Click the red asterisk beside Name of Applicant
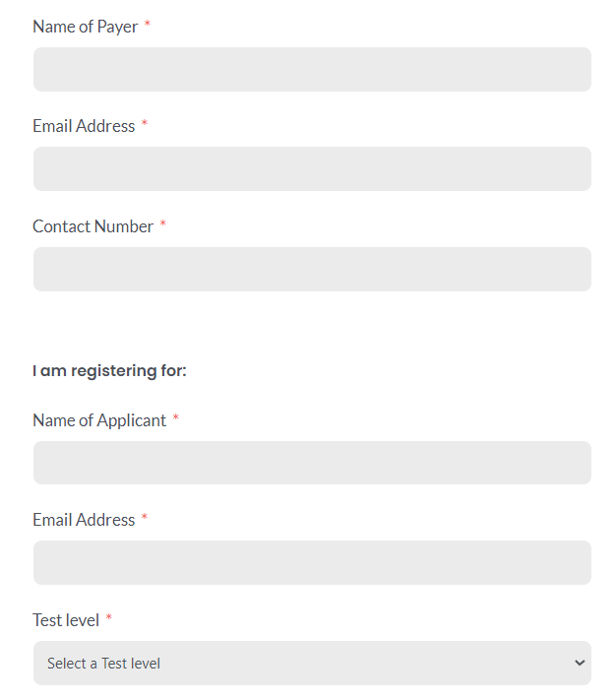The width and height of the screenshot is (616, 700). coord(176,418)
